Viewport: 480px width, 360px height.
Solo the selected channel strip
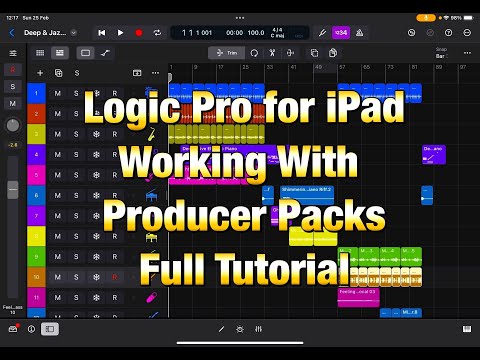pos(13,87)
